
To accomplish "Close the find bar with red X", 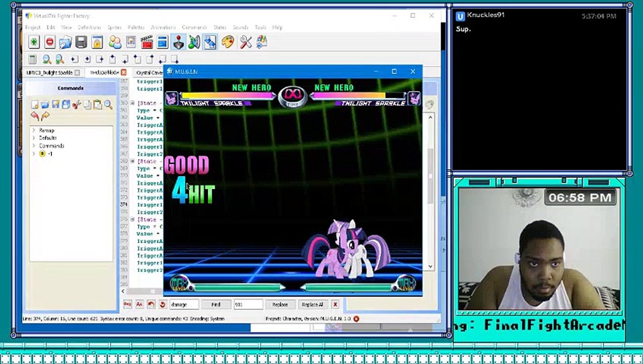I will click(x=335, y=304).
